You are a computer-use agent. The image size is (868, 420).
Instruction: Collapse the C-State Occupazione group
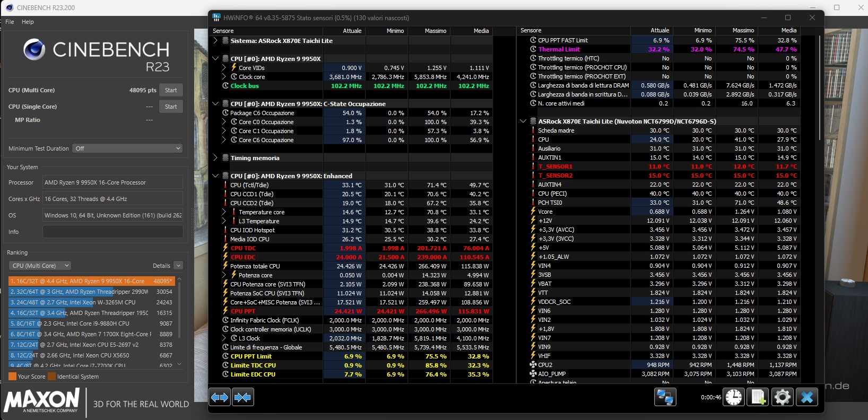pos(215,103)
